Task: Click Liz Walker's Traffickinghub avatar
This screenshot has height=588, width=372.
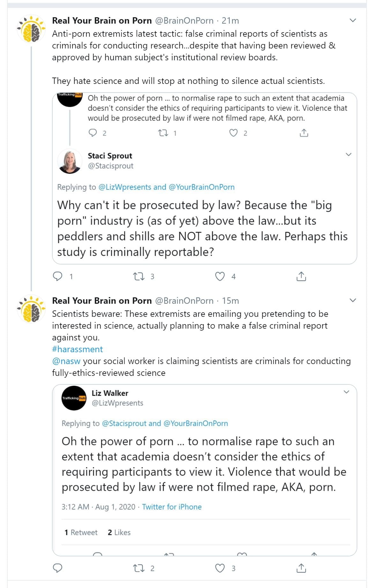Action: pos(74,398)
